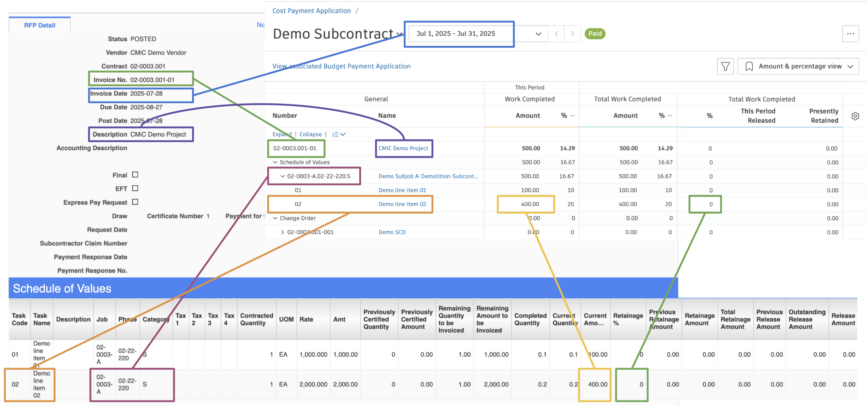Open the table settings gear icon
Screen dimensions: 868x406
coord(855,116)
